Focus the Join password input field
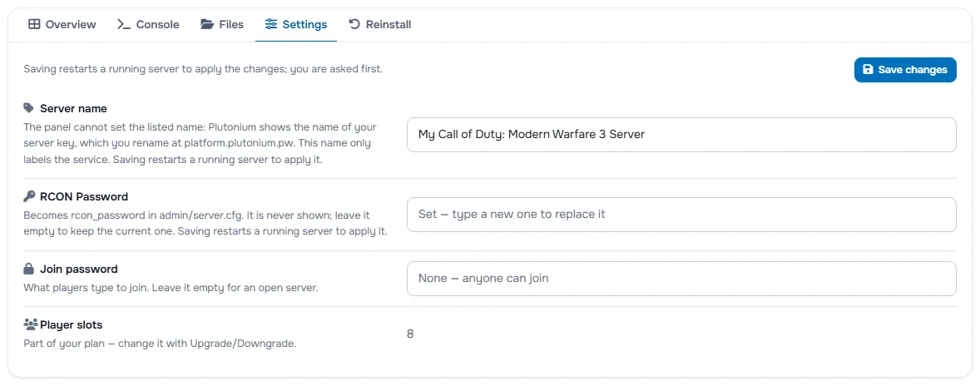 681,279
